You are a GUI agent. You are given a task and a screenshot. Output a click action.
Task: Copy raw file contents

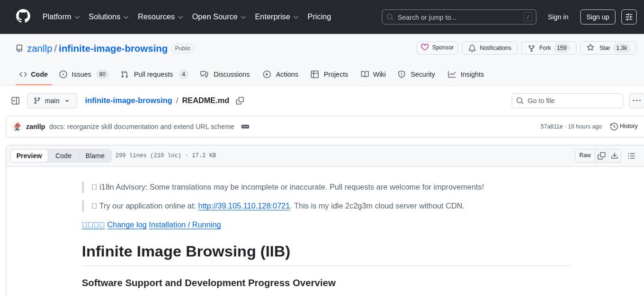point(601,155)
